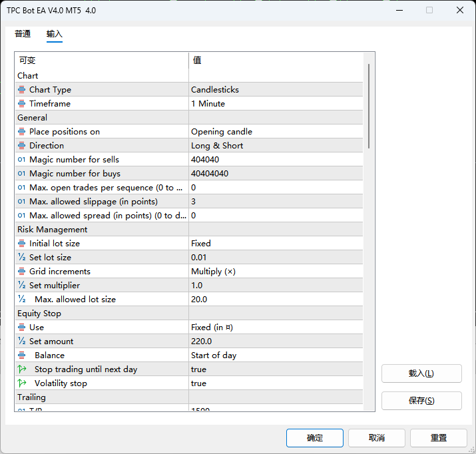
Task: Click the 载入(L) button
Action: (x=421, y=373)
